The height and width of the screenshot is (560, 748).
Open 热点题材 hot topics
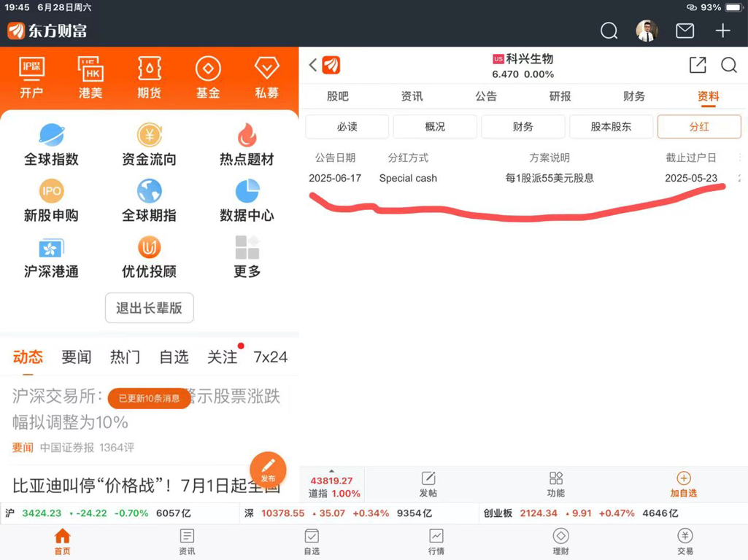click(x=247, y=144)
